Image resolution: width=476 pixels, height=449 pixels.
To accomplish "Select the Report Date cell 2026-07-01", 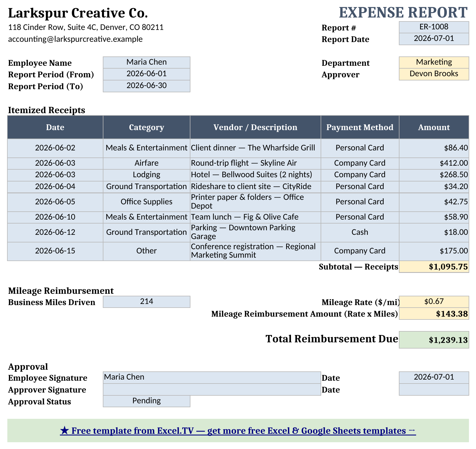I will point(434,39).
